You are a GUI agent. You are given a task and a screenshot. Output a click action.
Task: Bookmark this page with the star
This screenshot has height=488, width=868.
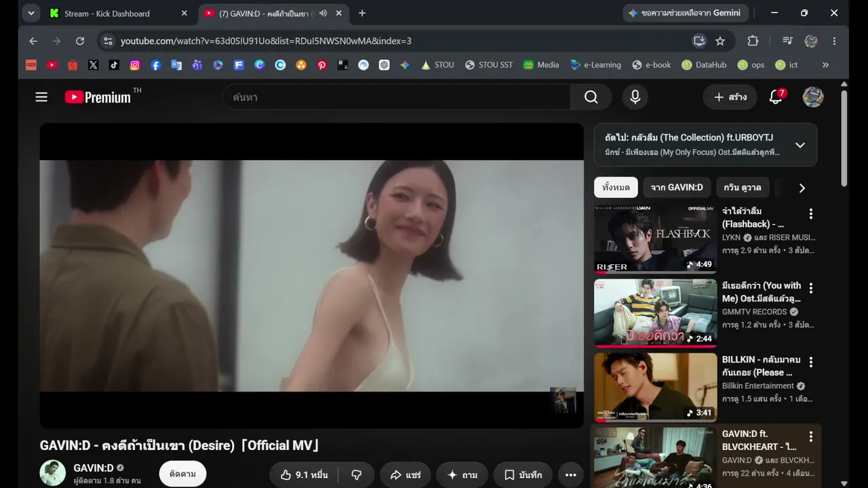click(x=720, y=41)
